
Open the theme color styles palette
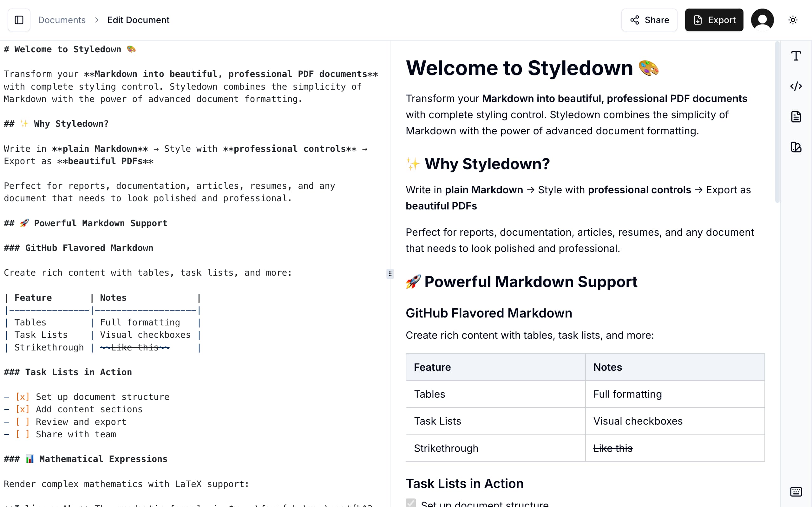[796, 147]
